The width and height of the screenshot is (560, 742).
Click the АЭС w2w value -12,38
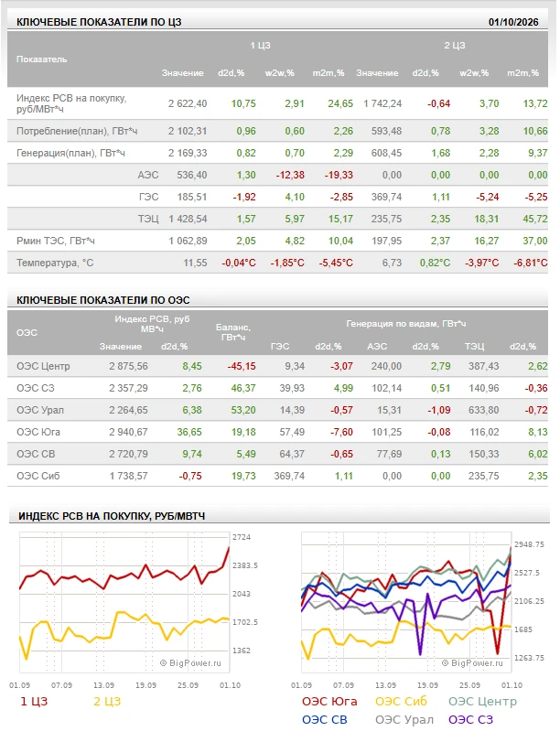tap(290, 175)
